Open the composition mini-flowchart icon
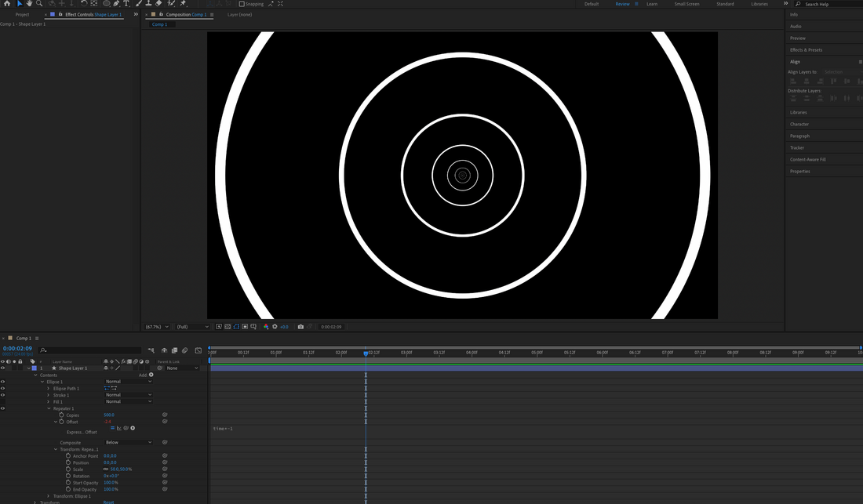The height and width of the screenshot is (504, 863). [151, 350]
